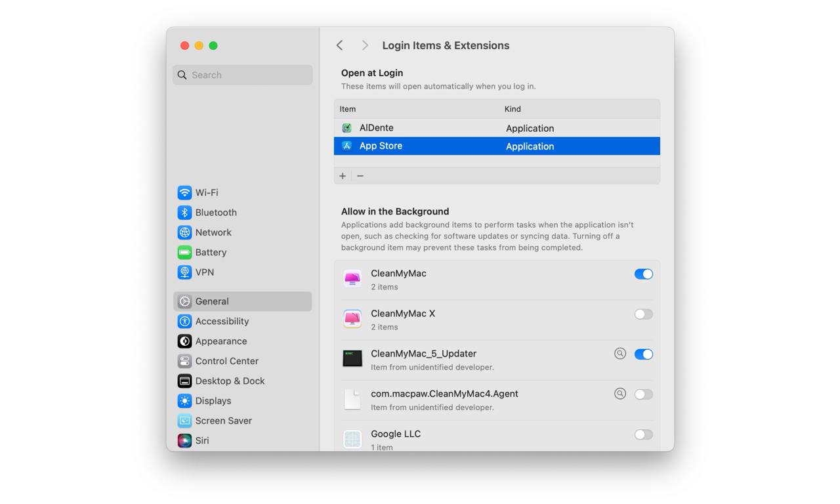Click the CleanMyMac X name label
This screenshot has width=840, height=504.
pyautogui.click(x=403, y=314)
